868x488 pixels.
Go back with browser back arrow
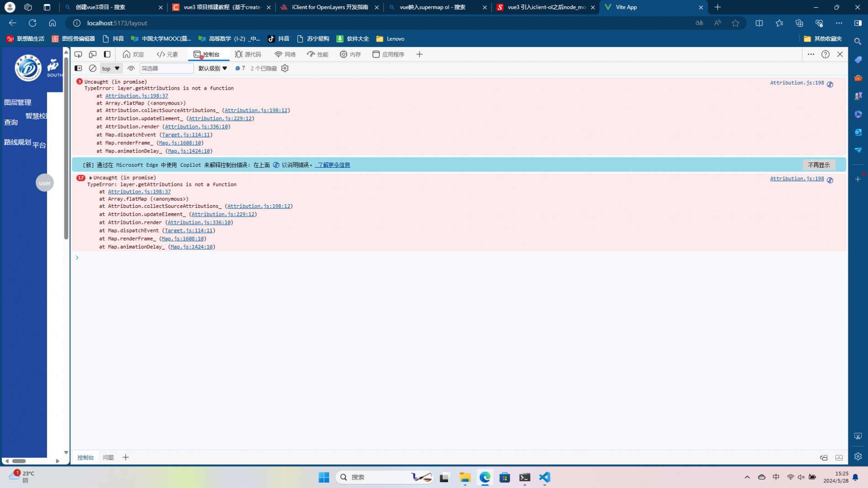12,23
